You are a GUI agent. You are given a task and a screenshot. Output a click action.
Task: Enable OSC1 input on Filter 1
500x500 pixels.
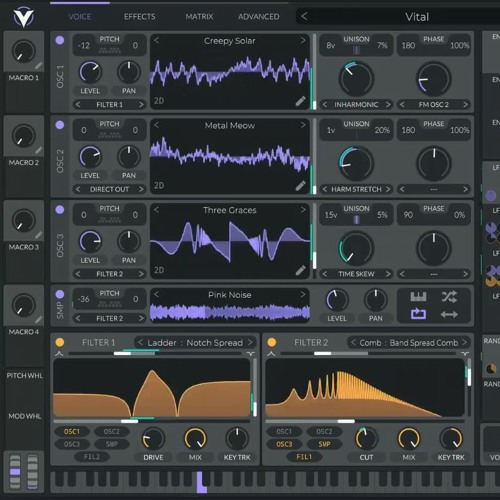pyautogui.click(x=72, y=432)
